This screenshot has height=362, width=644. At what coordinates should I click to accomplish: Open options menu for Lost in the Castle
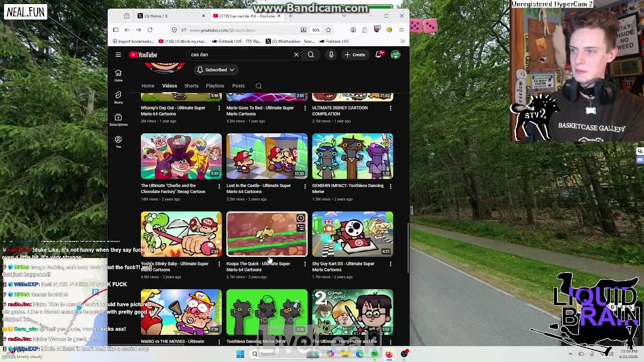click(x=304, y=186)
